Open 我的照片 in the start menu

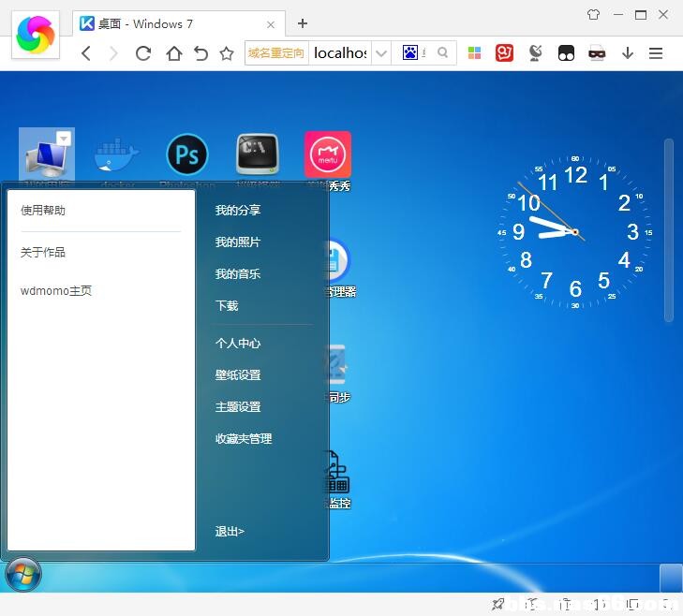pos(237,242)
